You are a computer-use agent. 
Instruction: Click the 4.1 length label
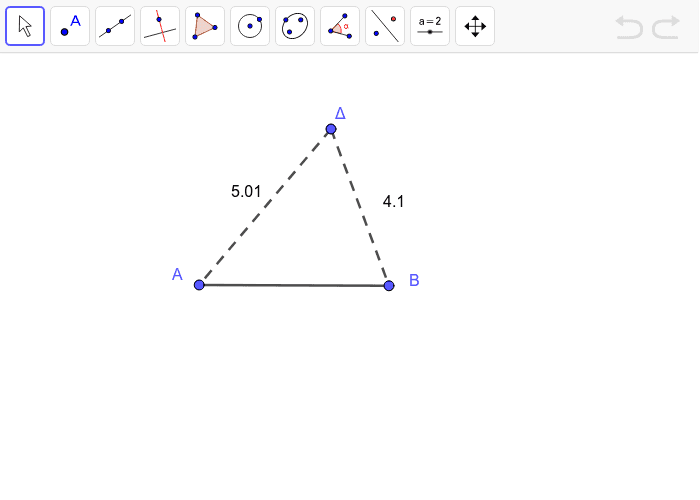(393, 201)
